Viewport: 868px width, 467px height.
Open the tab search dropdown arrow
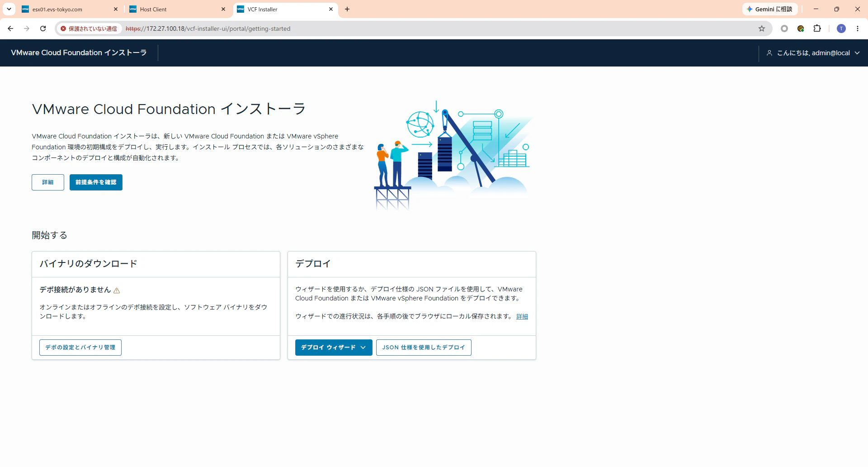pyautogui.click(x=9, y=9)
